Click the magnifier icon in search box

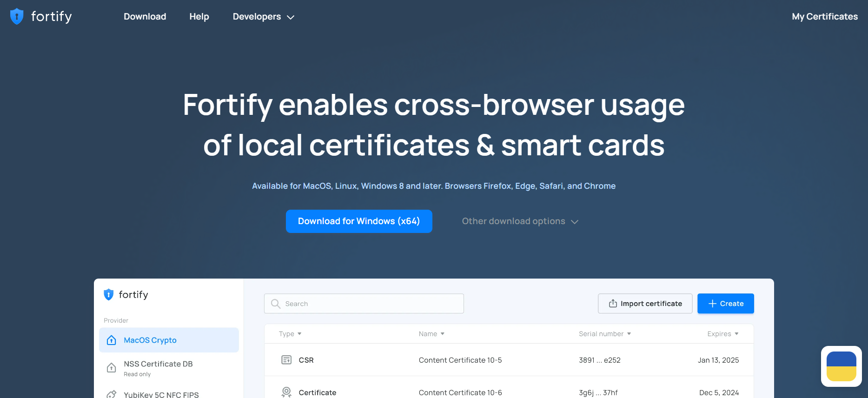click(x=276, y=304)
